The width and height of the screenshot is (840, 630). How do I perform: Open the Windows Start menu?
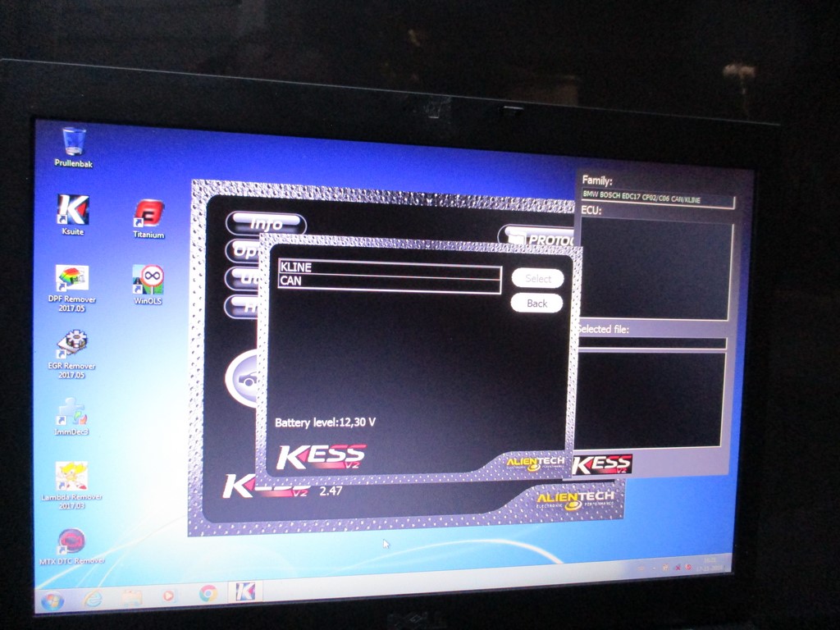click(52, 600)
